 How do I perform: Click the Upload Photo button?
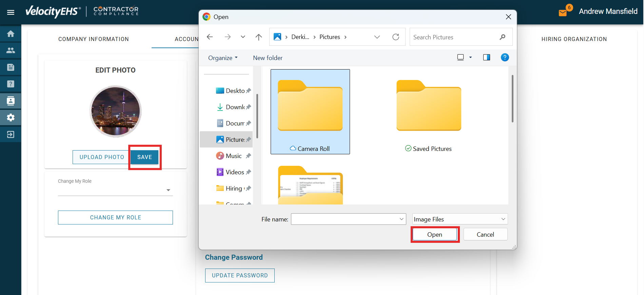pyautogui.click(x=102, y=157)
